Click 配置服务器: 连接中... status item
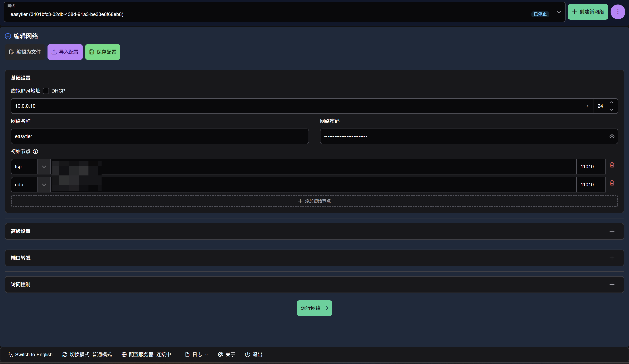The height and width of the screenshot is (364, 629). coord(148,354)
